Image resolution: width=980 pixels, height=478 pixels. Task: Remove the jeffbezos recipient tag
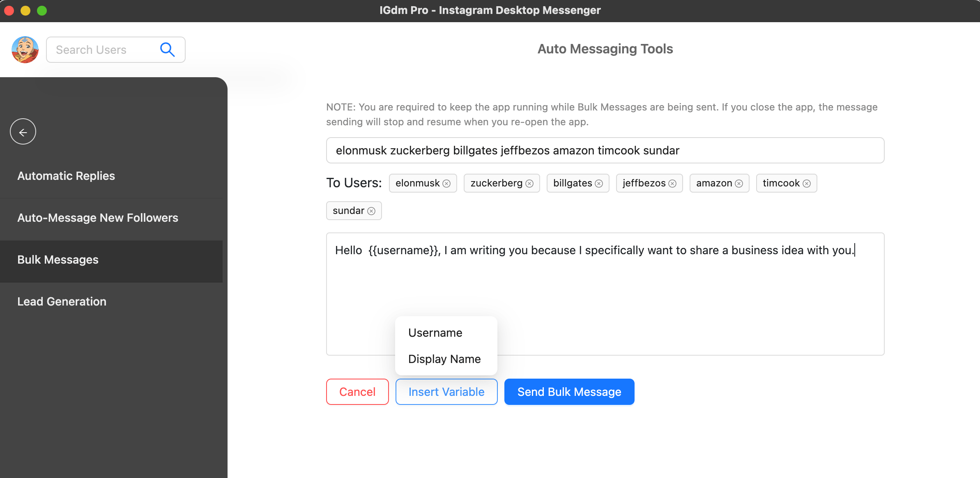[672, 183]
